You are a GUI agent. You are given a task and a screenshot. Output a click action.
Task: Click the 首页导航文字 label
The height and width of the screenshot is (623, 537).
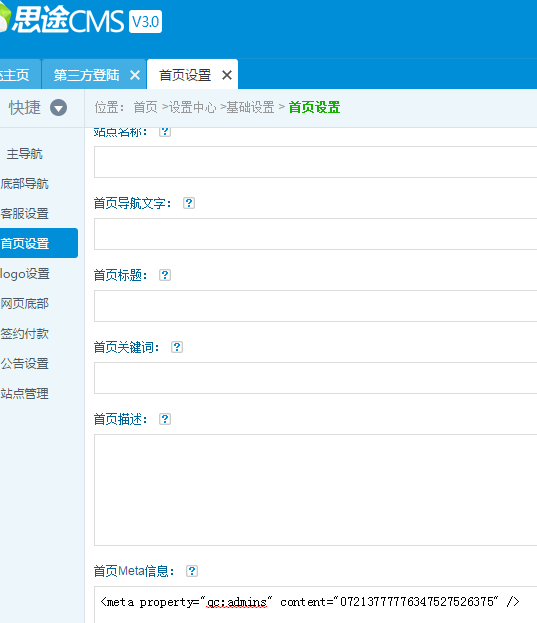click(x=132, y=203)
